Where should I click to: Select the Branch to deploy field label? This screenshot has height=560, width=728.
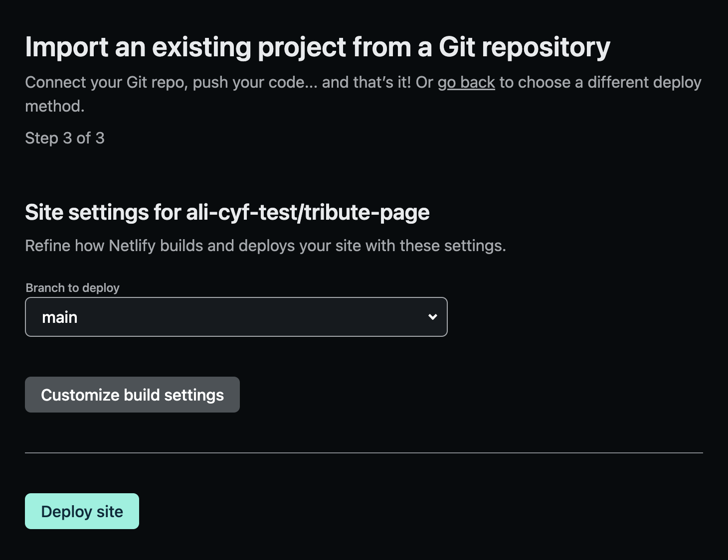[x=72, y=287]
